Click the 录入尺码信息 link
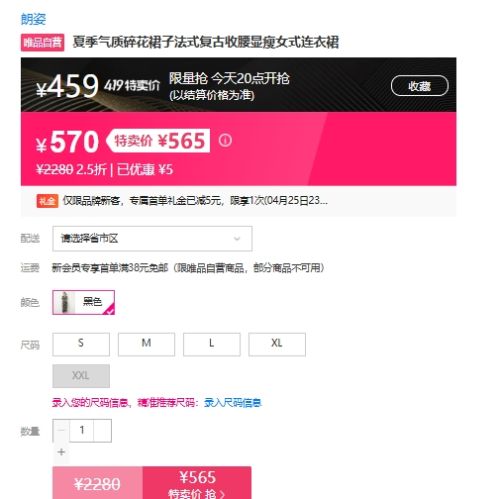 click(233, 403)
